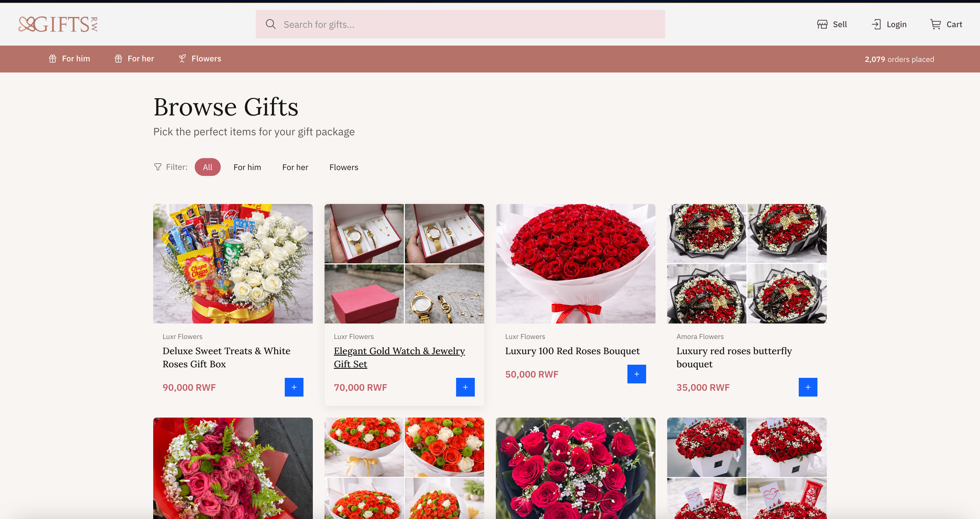Viewport: 980px width, 519px height.
Task: Select the For him filter option
Action: coord(247,167)
